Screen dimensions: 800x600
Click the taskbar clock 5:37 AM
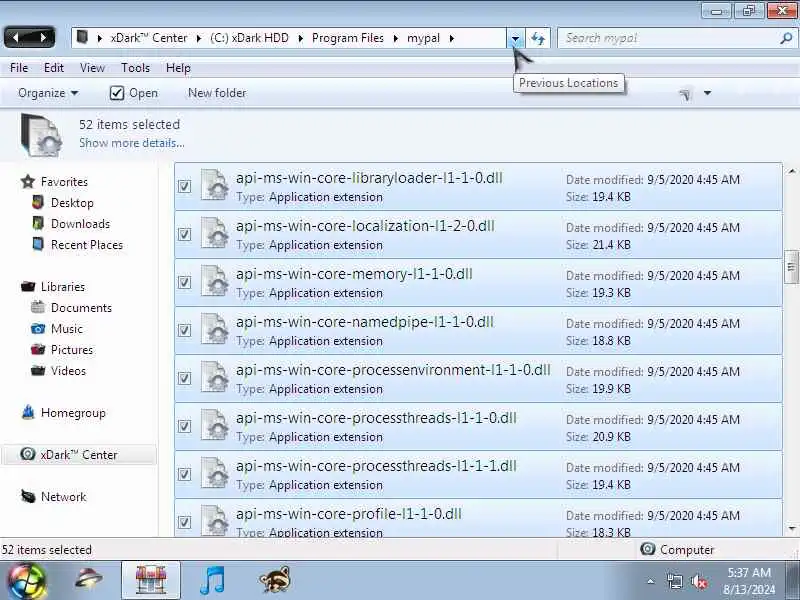749,572
